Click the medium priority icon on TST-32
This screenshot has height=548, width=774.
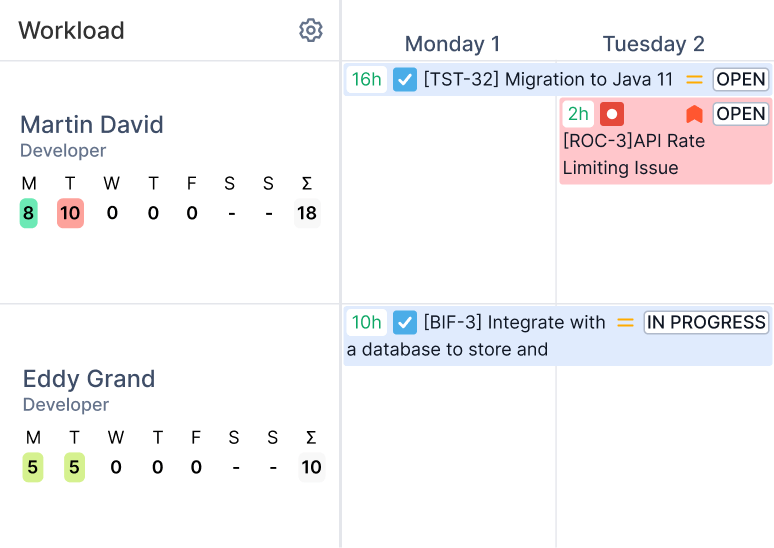pos(694,79)
